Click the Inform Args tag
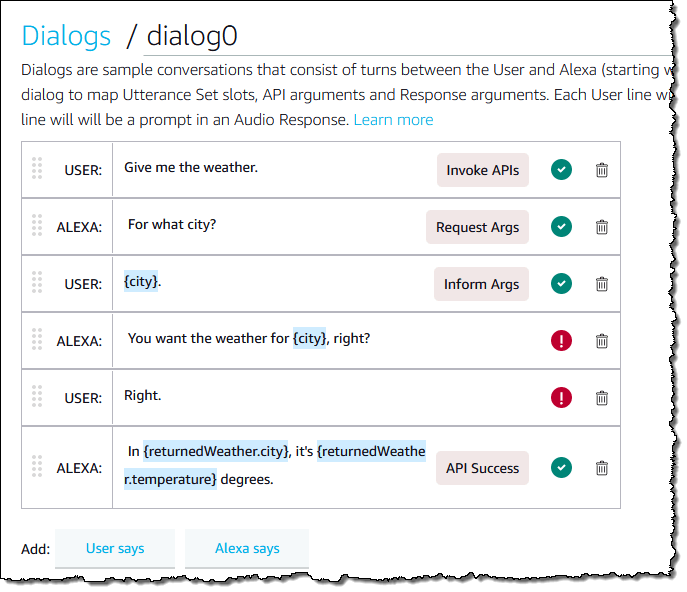Viewport: 687px width, 592px height. pyautogui.click(x=481, y=284)
